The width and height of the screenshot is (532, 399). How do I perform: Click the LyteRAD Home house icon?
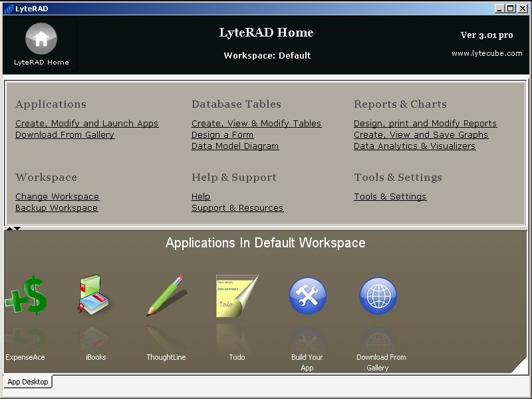click(x=41, y=39)
